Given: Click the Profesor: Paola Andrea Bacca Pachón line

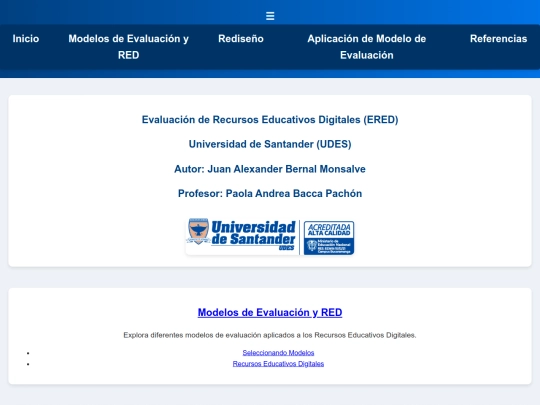Looking at the screenshot, I should click(x=270, y=194).
